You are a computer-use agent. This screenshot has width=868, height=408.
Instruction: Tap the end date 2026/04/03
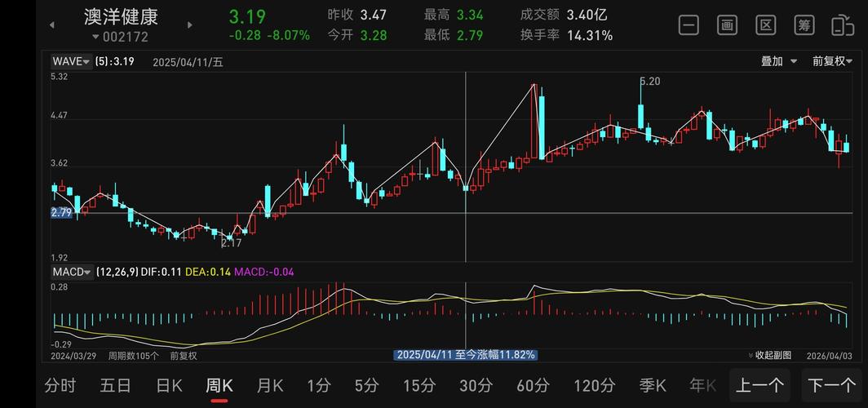click(x=829, y=356)
